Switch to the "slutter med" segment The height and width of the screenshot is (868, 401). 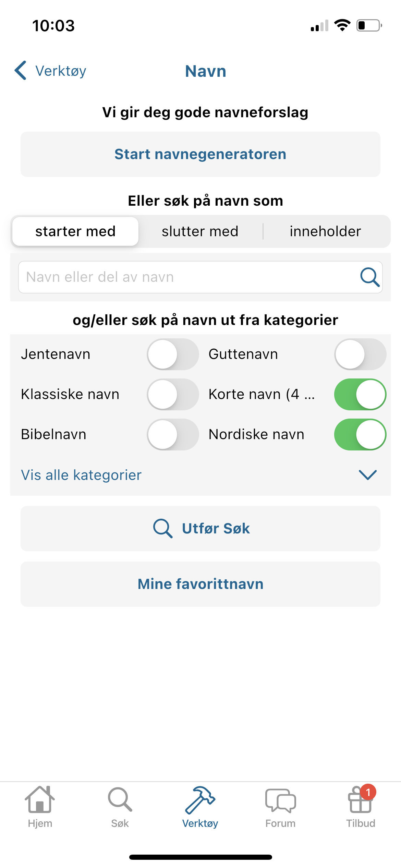200,231
